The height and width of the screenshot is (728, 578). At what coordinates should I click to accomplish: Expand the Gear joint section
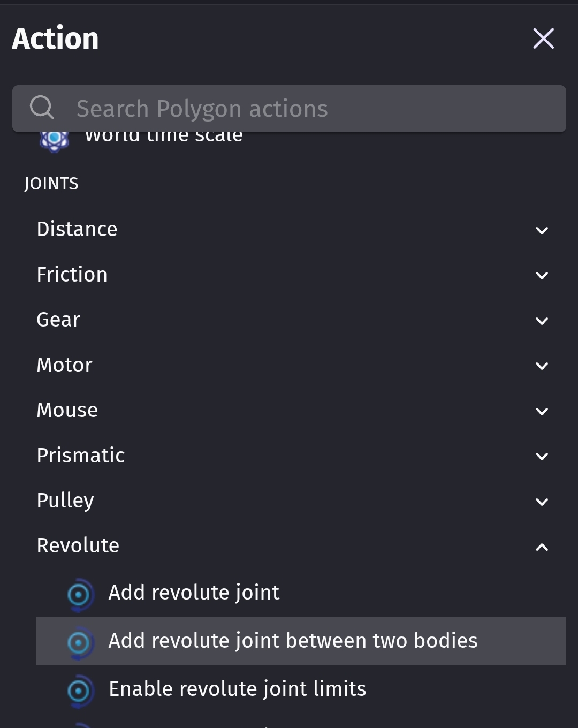(542, 321)
